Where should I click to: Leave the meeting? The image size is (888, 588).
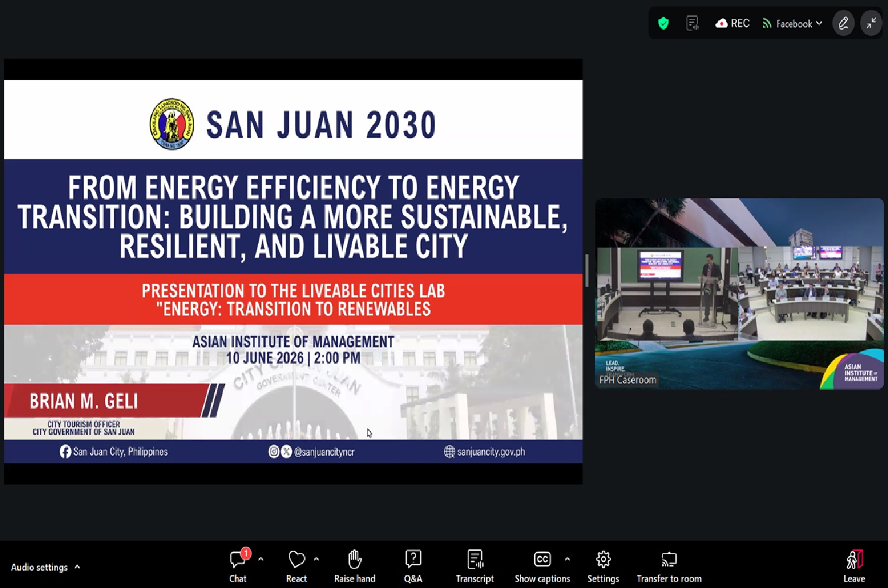[854, 566]
